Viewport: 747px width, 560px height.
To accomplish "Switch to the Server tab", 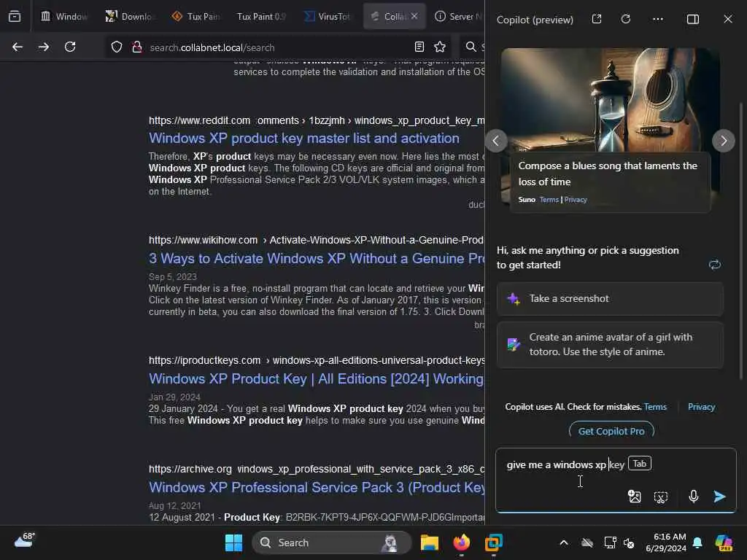I will (x=458, y=17).
